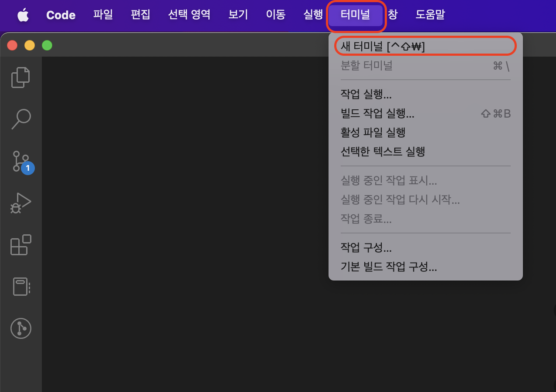
Task: Open the 이동 menu
Action: [275, 15]
